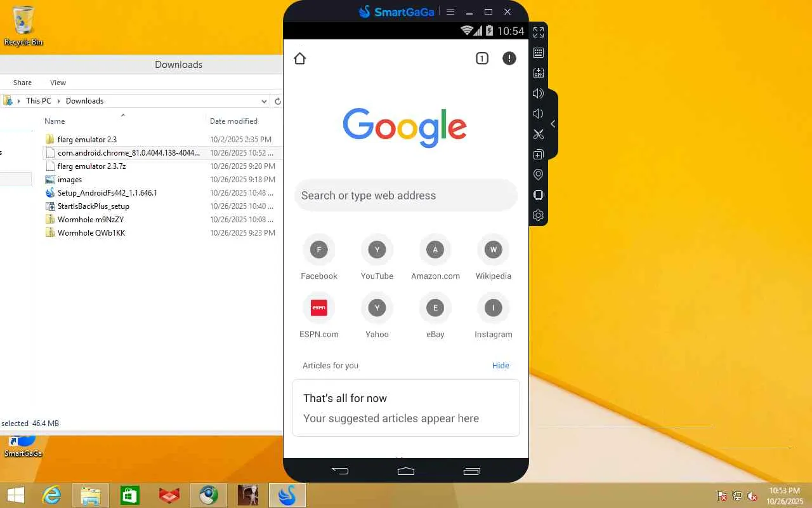The image size is (812, 508).
Task: Open the Windows Start button
Action: click(16, 495)
